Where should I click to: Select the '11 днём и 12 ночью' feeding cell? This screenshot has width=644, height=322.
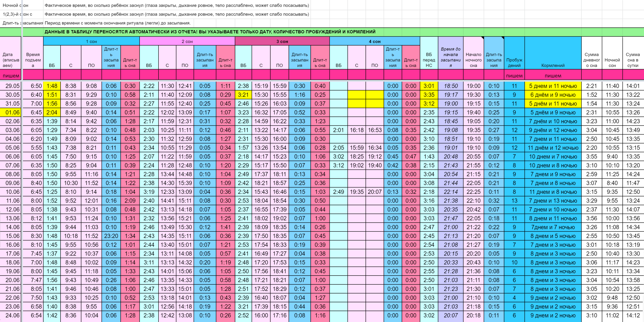[553, 148]
